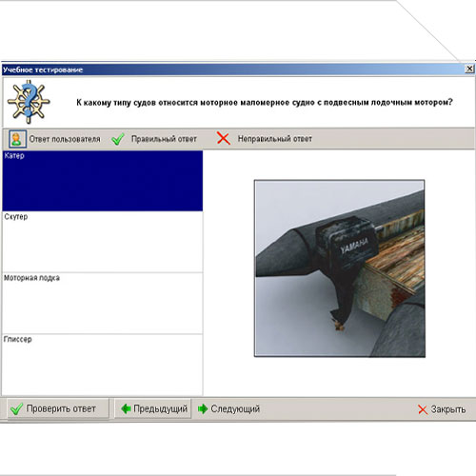Choose the Моторная лодка answer

(103, 303)
